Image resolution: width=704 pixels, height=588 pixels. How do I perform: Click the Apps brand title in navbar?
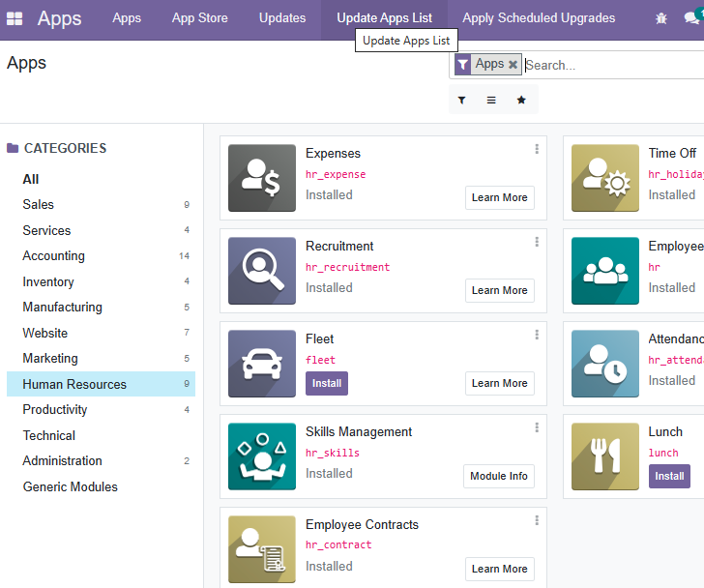(x=59, y=18)
